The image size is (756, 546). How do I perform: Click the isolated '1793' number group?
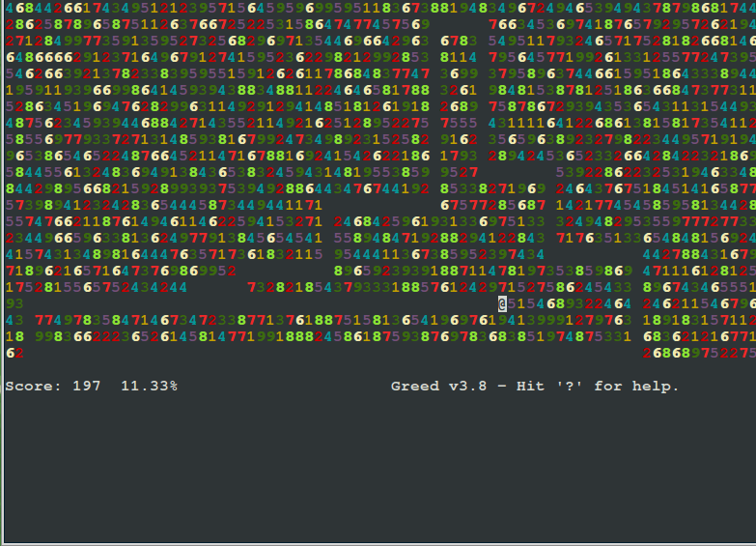tap(459, 156)
